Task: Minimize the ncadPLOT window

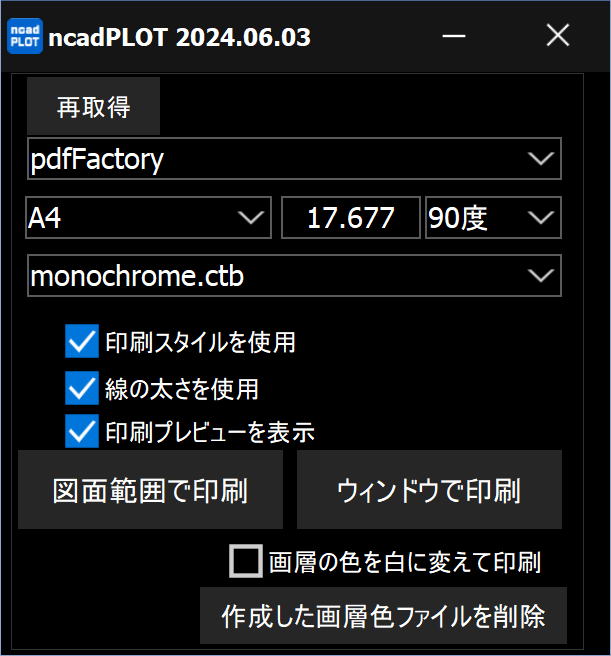Action: (454, 36)
